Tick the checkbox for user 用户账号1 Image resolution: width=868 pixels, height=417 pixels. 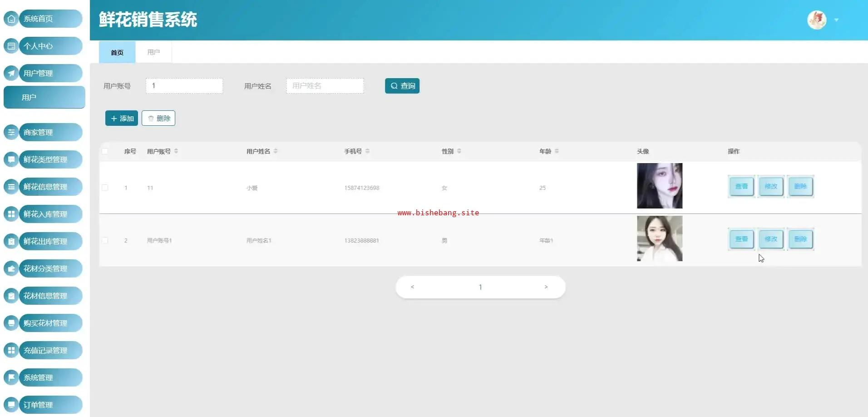[105, 240]
